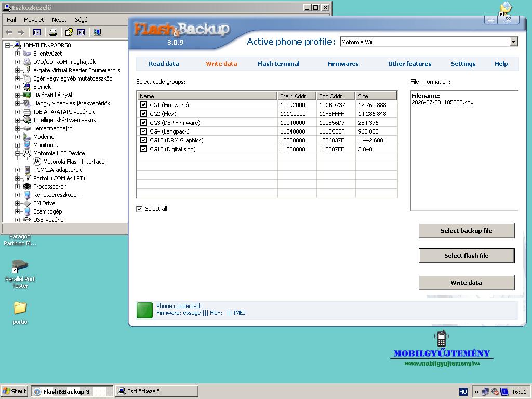Screen dimensions: 532x399
Task: Collapse the IBM-THINKPADR50 root node
Action: (x=7, y=45)
